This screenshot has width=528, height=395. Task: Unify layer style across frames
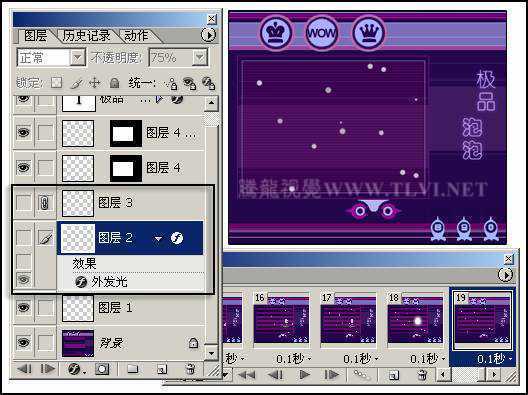208,83
